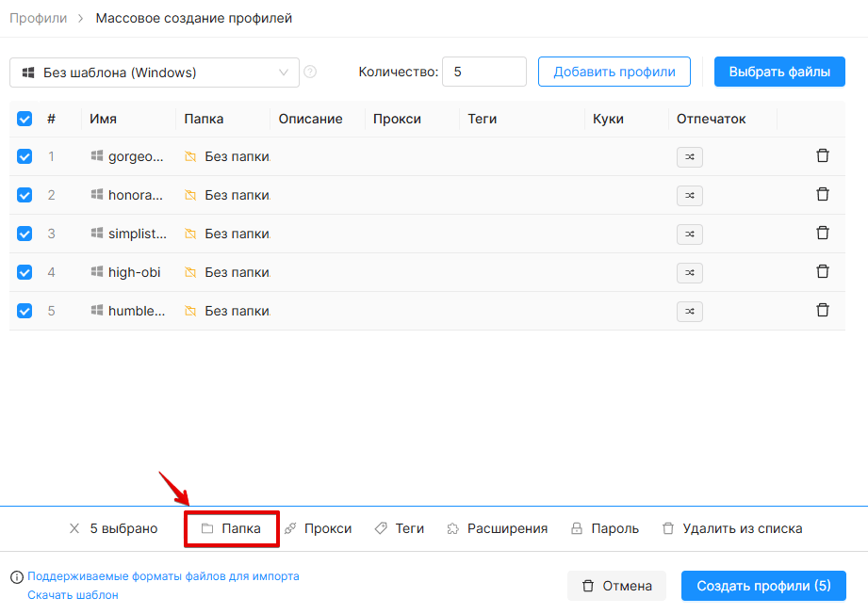This screenshot has height=614, width=868.
Task: Click Создать профили (5) button
Action: click(x=763, y=586)
